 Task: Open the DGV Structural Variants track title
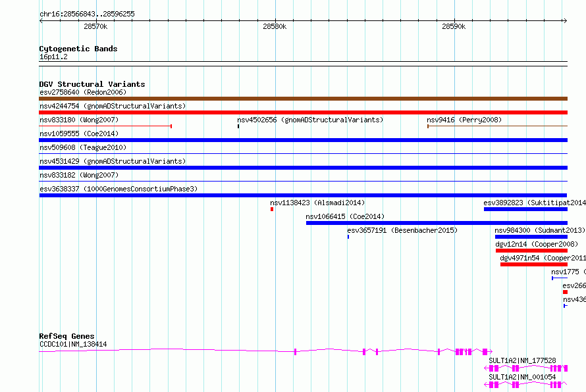(92, 84)
